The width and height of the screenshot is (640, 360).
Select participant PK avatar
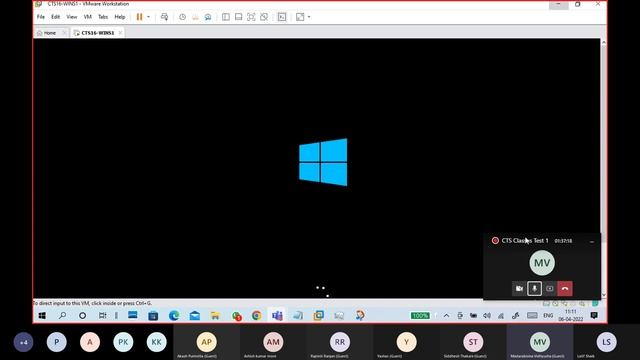coord(123,342)
